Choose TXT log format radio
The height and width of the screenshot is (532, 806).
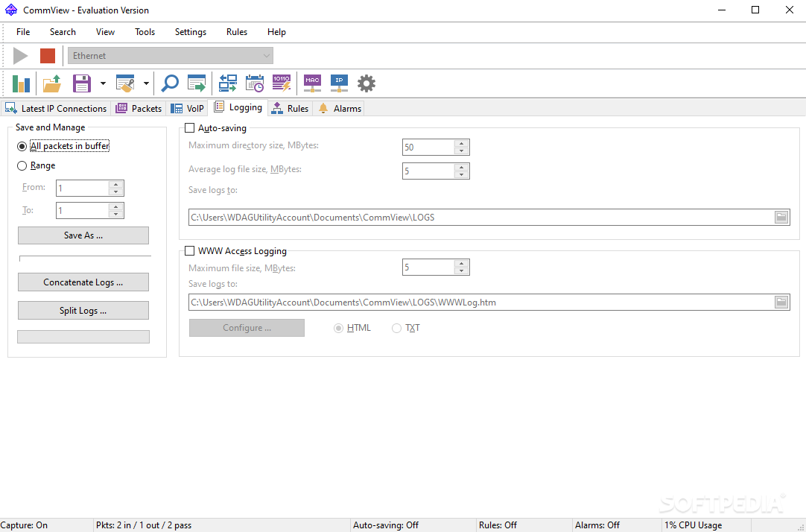point(396,328)
